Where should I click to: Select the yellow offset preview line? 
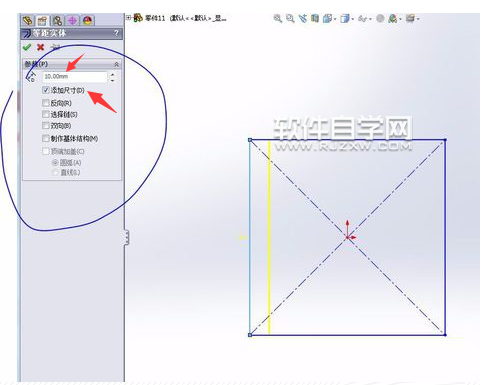click(269, 237)
